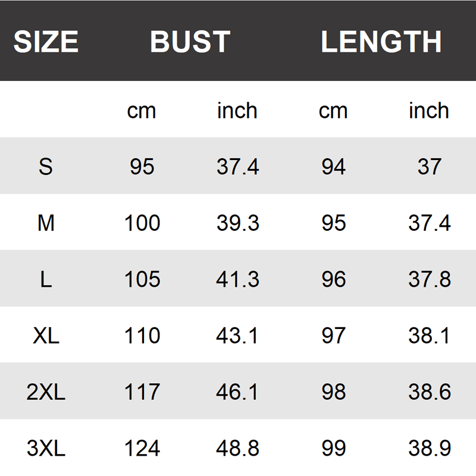This screenshot has width=476, height=476.
Task: Select the S size row label
Action: 46,167
